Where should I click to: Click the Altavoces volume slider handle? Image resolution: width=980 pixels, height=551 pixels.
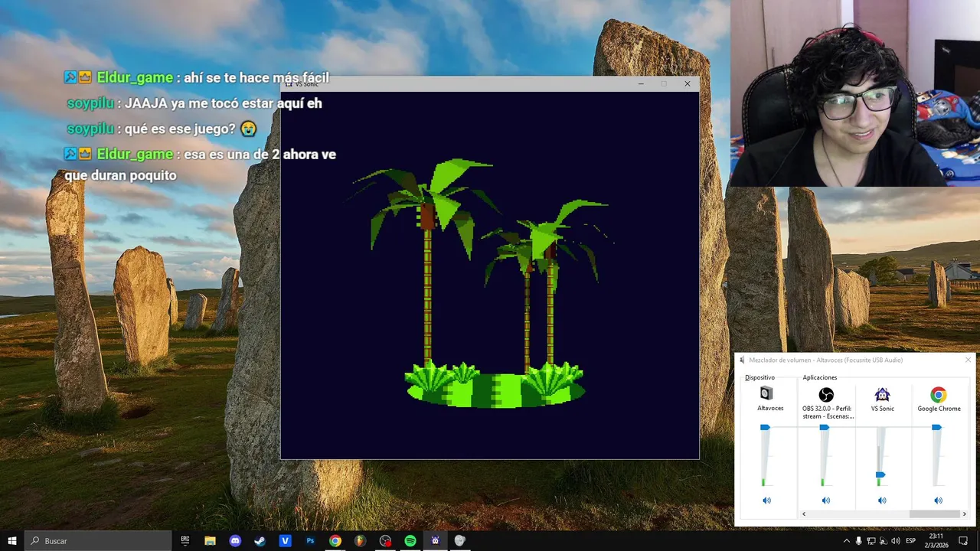(765, 427)
